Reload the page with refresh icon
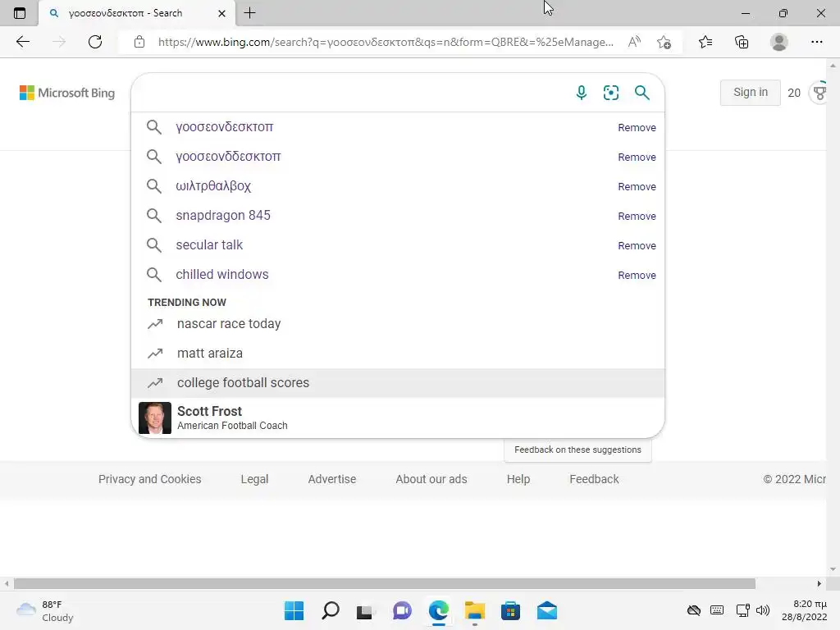 pyautogui.click(x=95, y=42)
